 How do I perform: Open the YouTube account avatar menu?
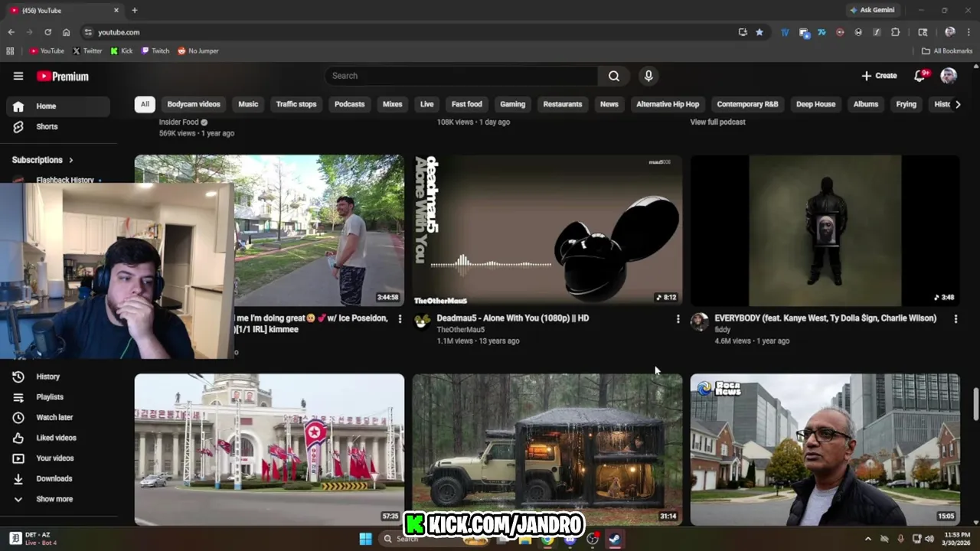pyautogui.click(x=949, y=76)
